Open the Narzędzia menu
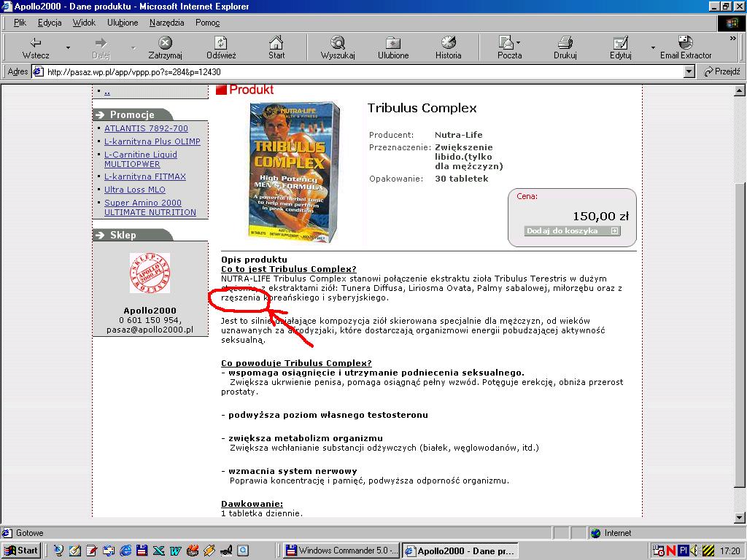747x560 pixels. point(167,23)
